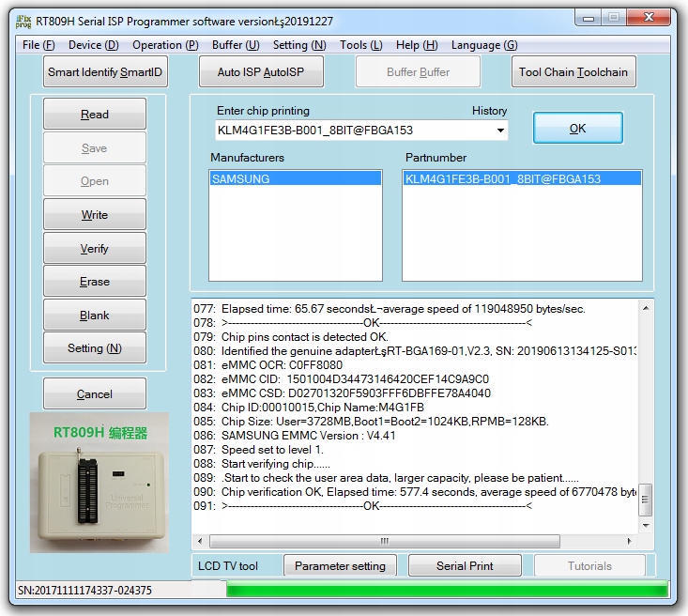Click the LCD TV tool label
Viewport: 688px width, 616px height.
coord(228,566)
